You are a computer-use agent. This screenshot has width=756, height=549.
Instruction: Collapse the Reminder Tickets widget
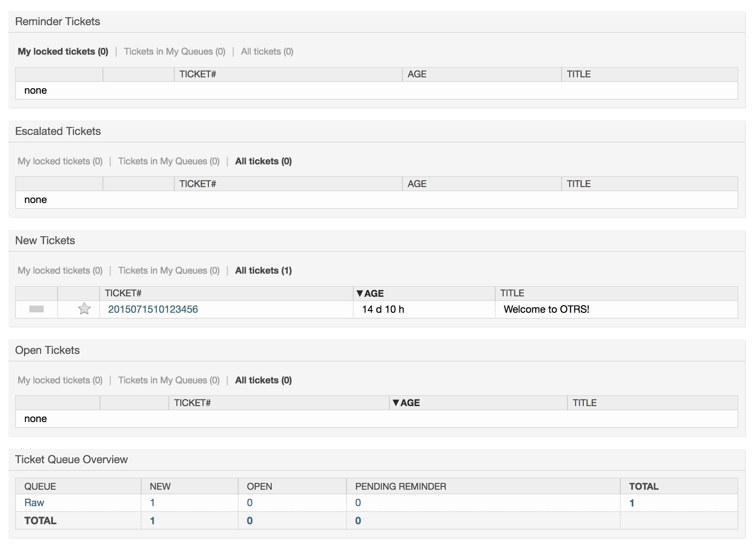[x=58, y=21]
